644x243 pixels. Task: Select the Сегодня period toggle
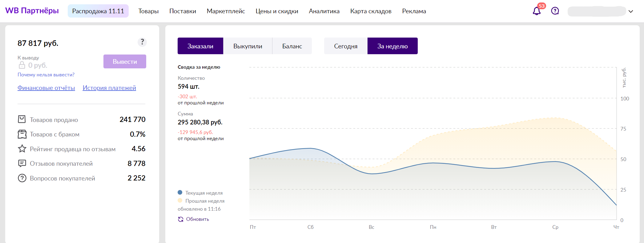point(345,46)
